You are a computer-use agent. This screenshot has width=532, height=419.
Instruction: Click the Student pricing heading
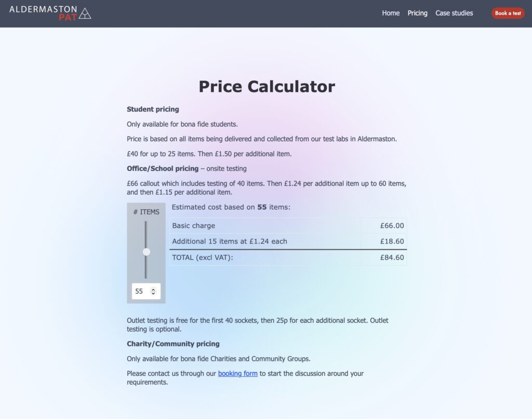pos(153,110)
